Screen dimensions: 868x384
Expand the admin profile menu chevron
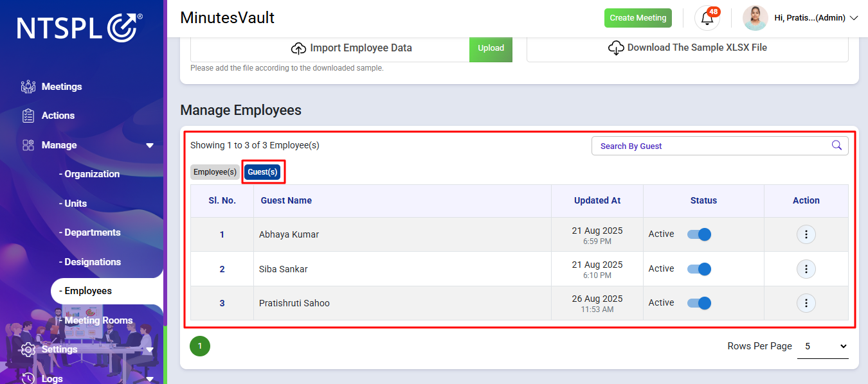click(x=854, y=18)
